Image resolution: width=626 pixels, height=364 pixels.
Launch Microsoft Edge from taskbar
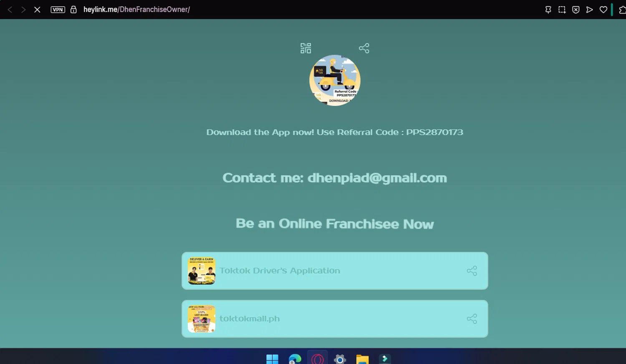(x=295, y=359)
